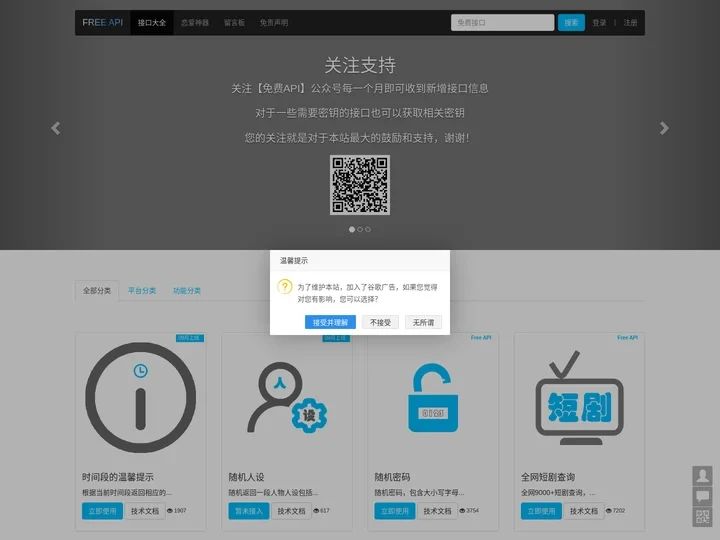This screenshot has width=720, height=540.
Task: Click the eye view-count icon beside 1907
Action: 170,511
